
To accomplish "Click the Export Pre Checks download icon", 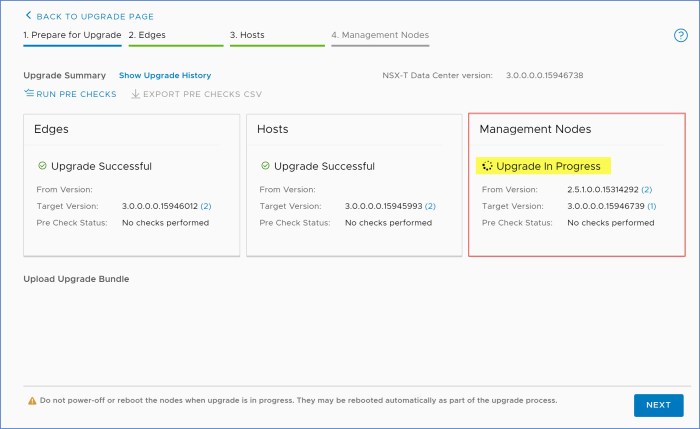I will 136,94.
